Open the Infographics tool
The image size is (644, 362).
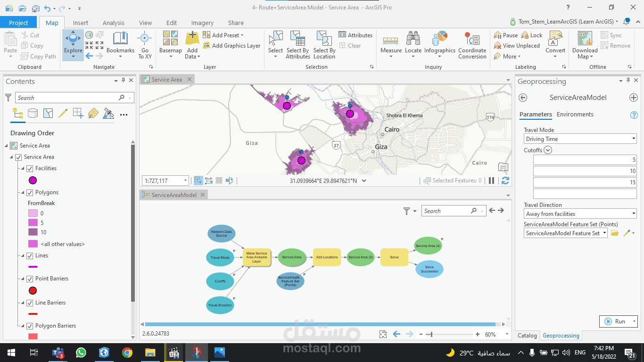pos(440,45)
